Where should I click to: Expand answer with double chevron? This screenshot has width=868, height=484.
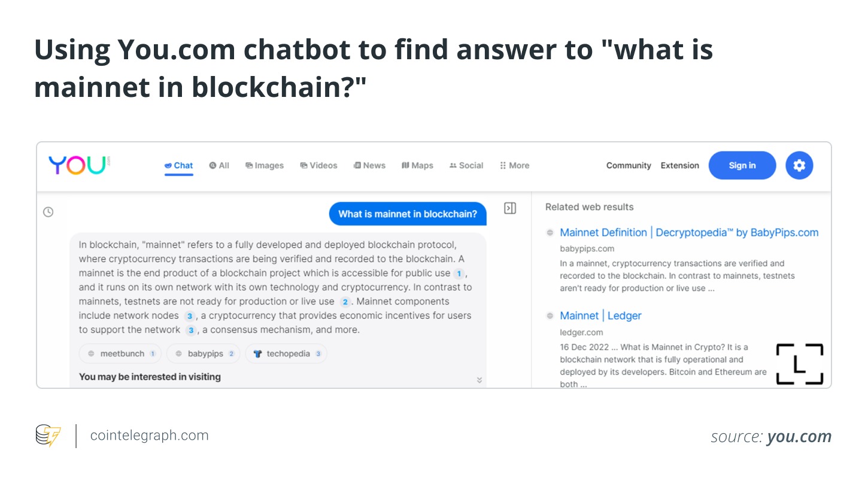tap(479, 380)
